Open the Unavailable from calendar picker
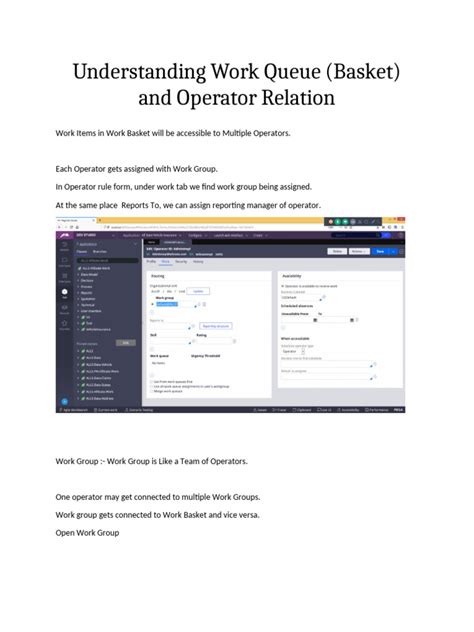The height and width of the screenshot is (632, 474). click(x=316, y=320)
